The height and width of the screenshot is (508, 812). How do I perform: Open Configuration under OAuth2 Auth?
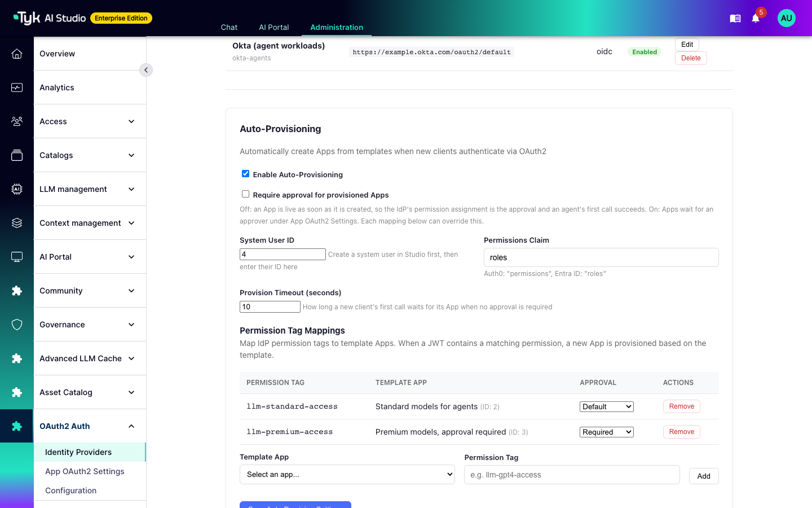[70, 491]
